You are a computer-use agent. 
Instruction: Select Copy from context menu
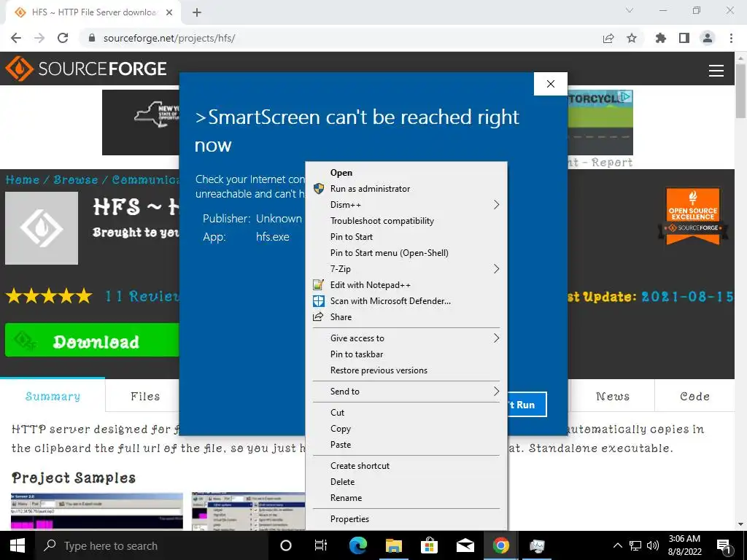click(x=406, y=429)
